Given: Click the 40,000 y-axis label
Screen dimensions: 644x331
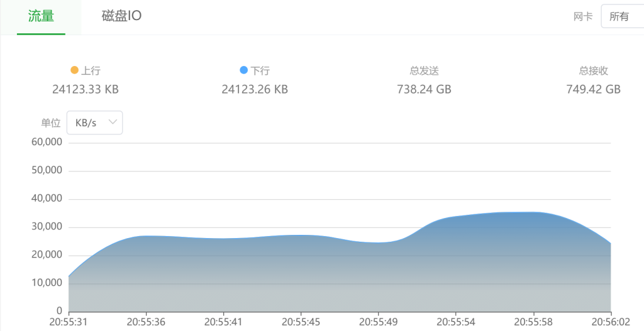Looking at the screenshot, I should point(47,199).
